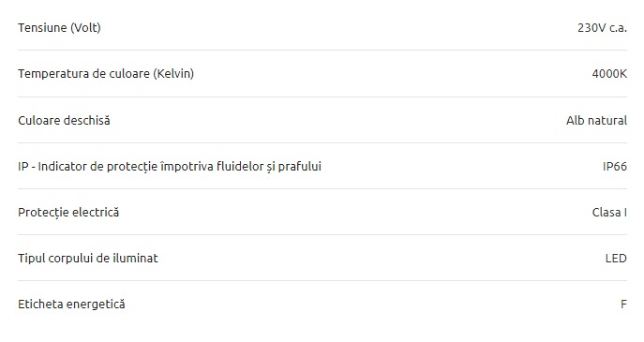Click Tipul corpului de iluminat label

click(x=88, y=259)
